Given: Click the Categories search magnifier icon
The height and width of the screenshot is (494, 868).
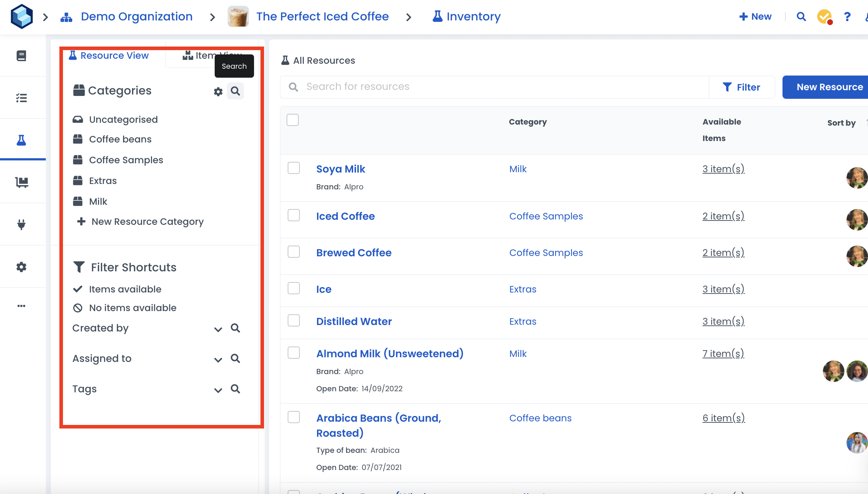Looking at the screenshot, I should [235, 91].
